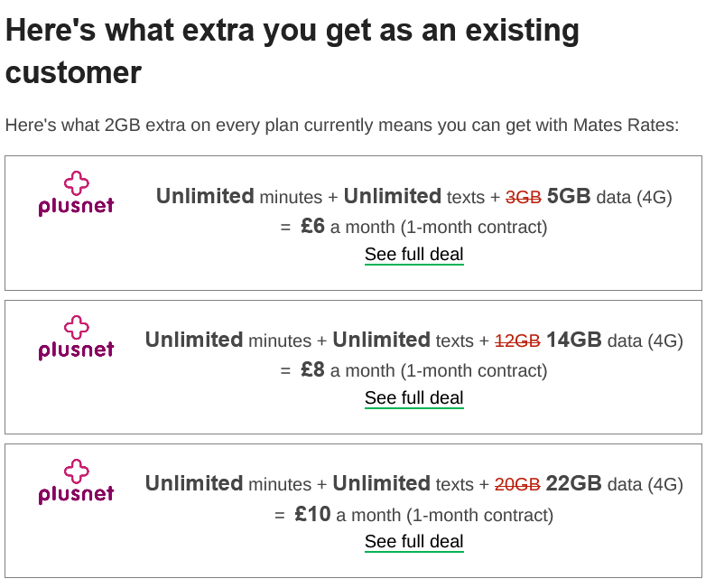Select the bold 22GB data amount

(573, 483)
